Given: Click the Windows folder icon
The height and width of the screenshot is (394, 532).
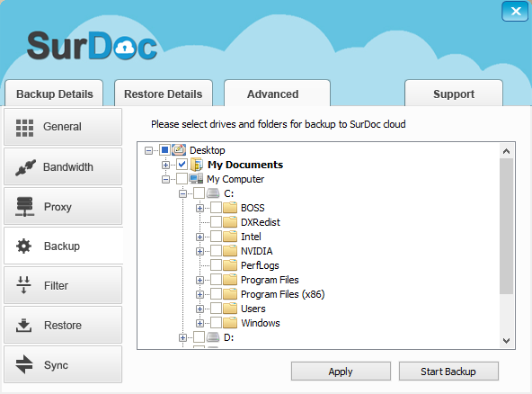Looking at the screenshot, I should coord(230,323).
